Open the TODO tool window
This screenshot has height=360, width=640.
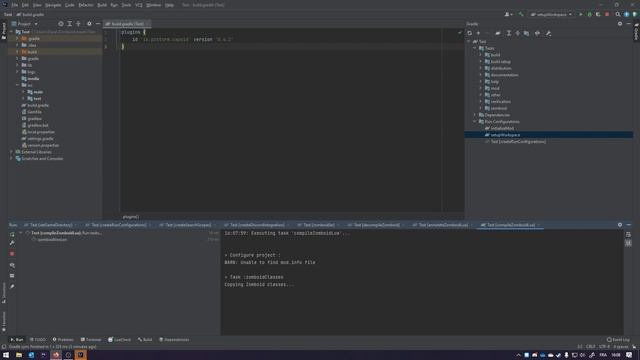[x=38, y=340]
